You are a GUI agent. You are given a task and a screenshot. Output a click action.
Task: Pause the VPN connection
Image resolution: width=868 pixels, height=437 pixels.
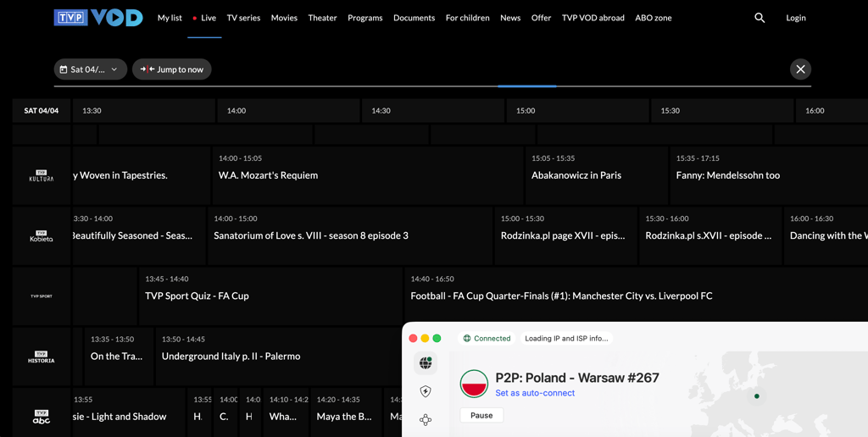point(481,416)
